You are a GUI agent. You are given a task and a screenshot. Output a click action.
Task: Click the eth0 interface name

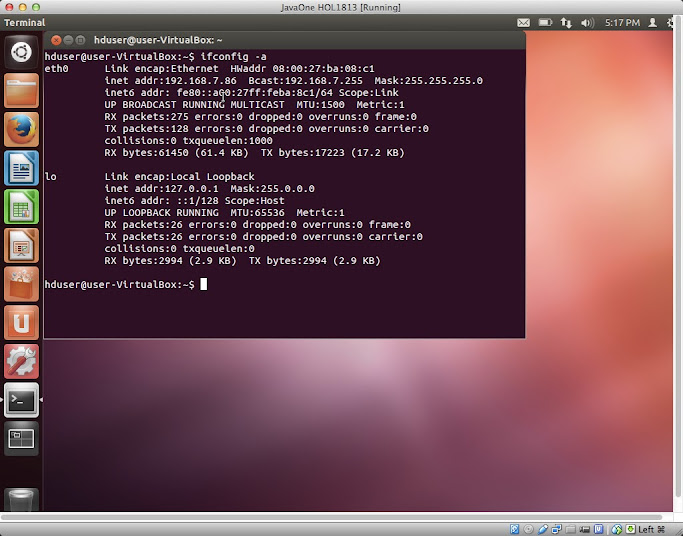point(57,69)
